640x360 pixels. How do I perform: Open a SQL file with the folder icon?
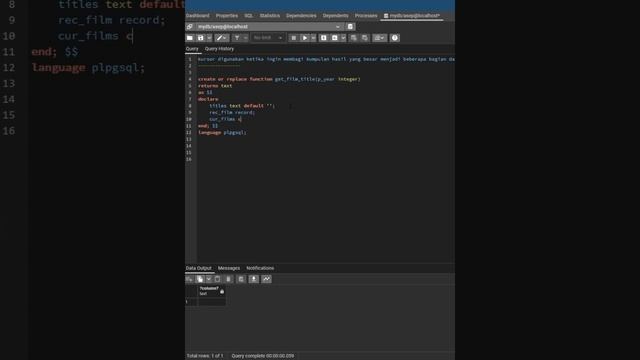[190, 38]
